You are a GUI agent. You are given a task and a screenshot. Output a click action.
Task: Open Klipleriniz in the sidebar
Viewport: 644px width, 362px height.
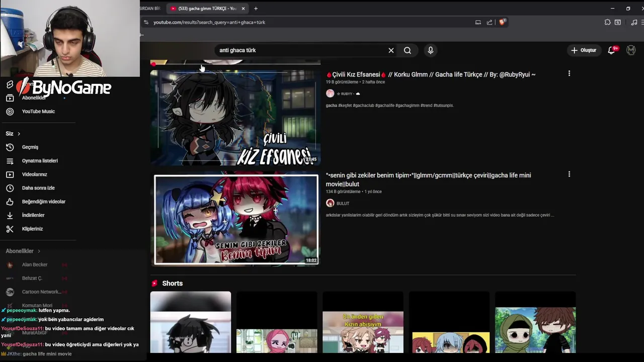(32, 229)
